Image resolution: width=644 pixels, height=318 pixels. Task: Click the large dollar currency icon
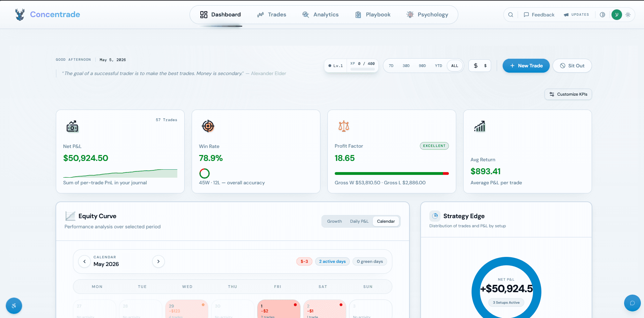click(475, 66)
